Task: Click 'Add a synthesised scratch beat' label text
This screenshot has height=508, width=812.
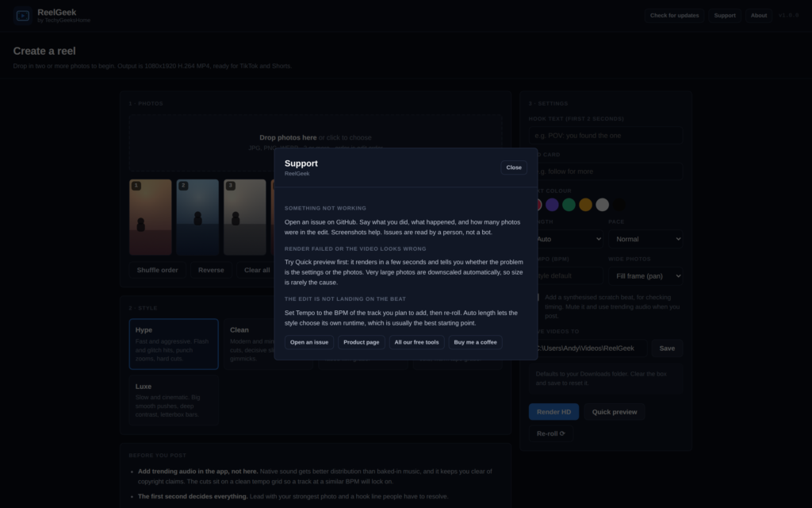Action: (613, 306)
